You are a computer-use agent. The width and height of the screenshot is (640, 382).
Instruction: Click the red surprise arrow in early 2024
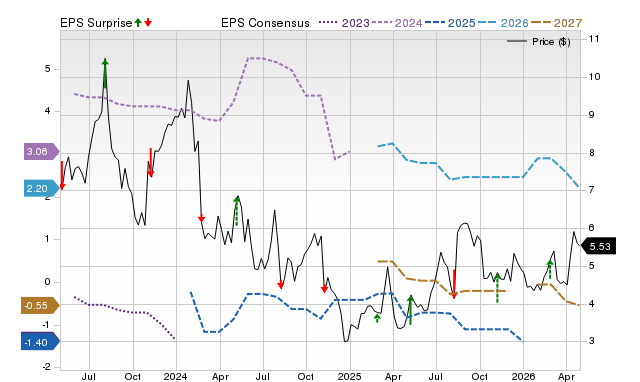[x=201, y=219]
